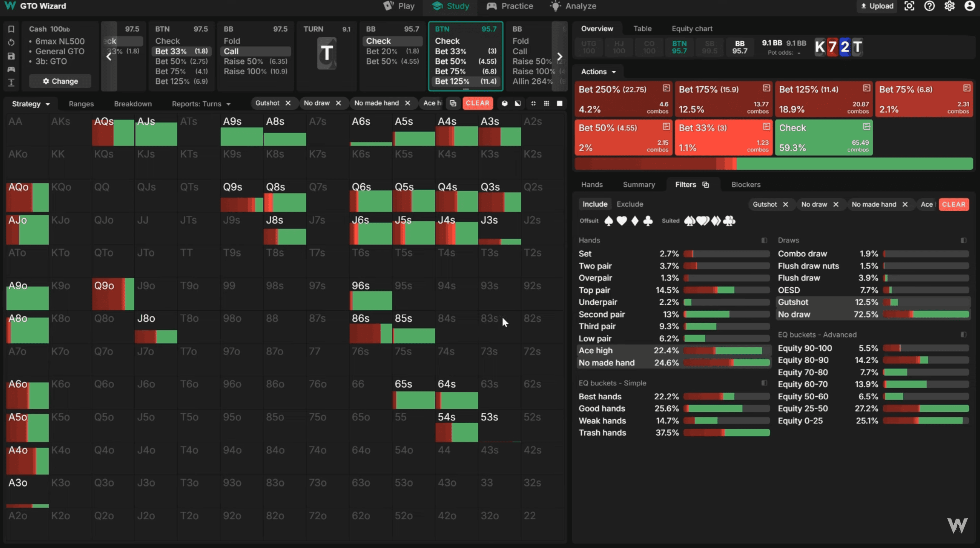This screenshot has width=980, height=548.
Task: Open the screenshot capture icon in top bar
Action: click(x=909, y=6)
